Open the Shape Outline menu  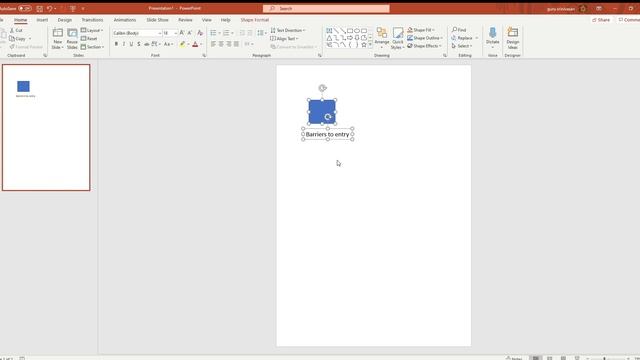point(424,38)
